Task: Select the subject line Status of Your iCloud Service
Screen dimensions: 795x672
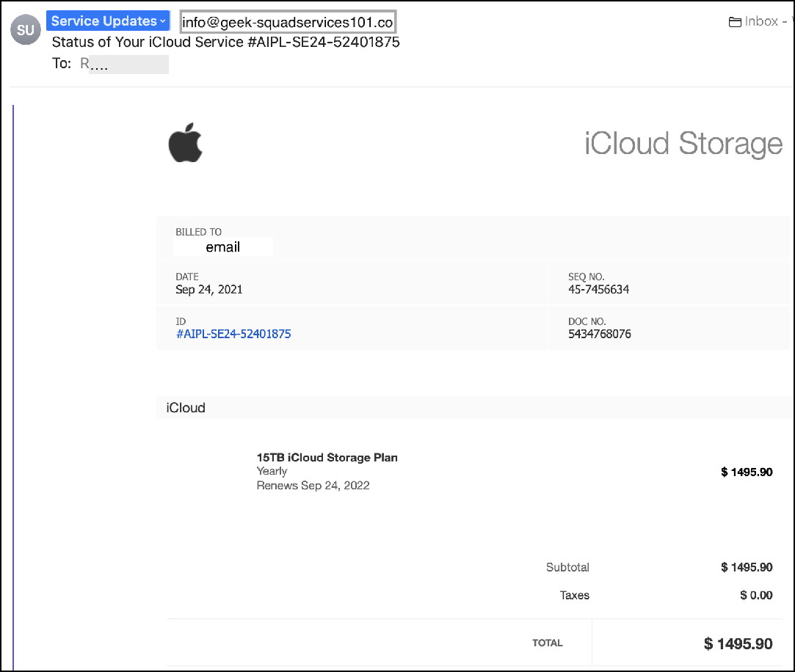Action: coord(225,42)
